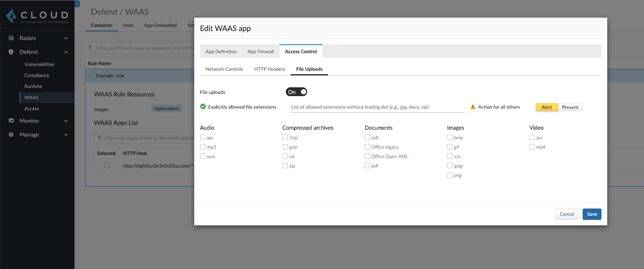Open Access in the sidebar
This screenshot has width=644, height=269.
[31, 108]
